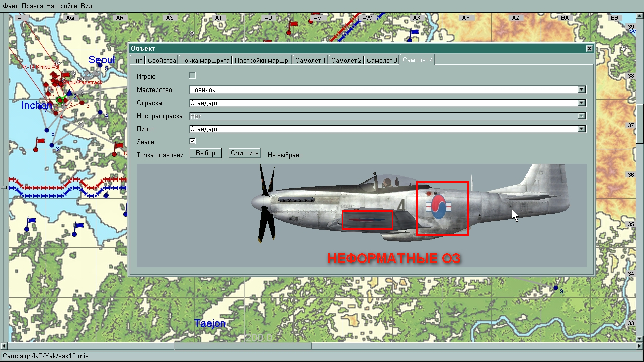Click the Объект dialog title bar
This screenshot has height=362, width=644.
click(x=362, y=48)
